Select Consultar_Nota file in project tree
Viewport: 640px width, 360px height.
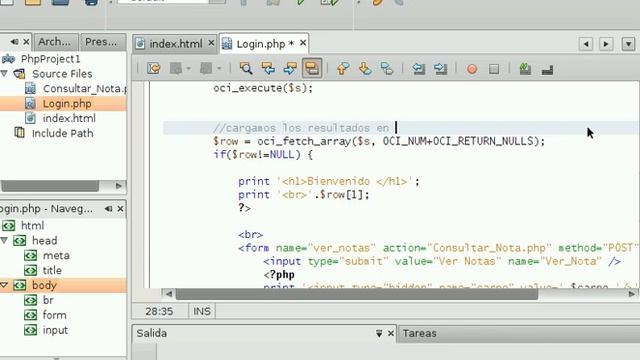[x=84, y=89]
